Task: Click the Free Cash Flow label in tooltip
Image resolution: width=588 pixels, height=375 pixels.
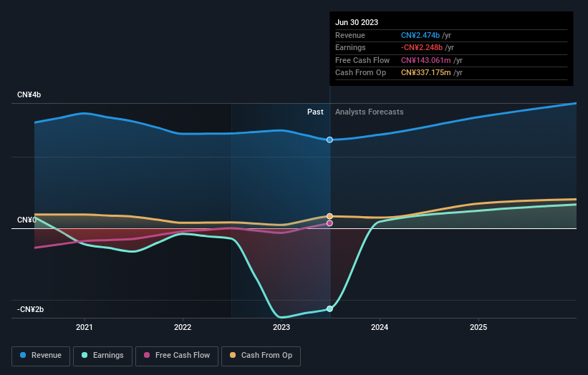Action: 362,60
